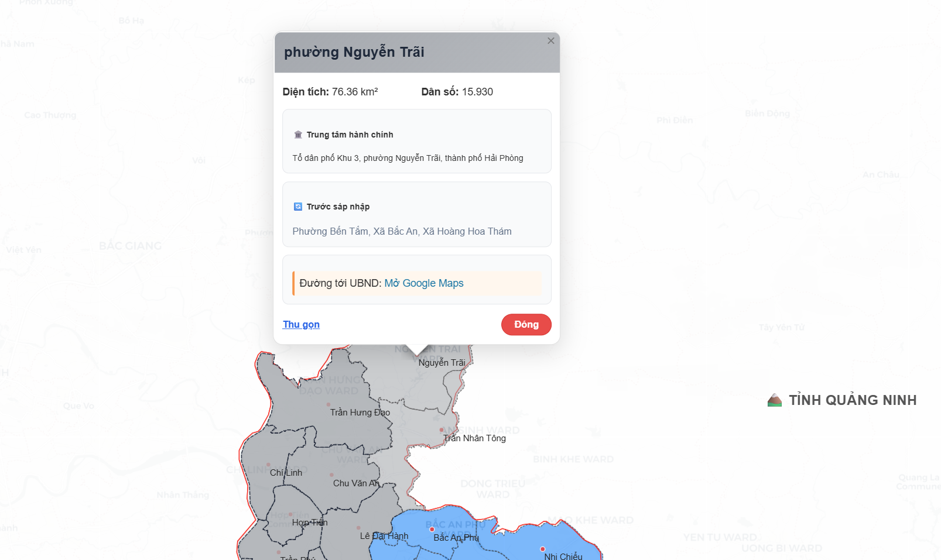Click the mountain icon beside Tỉnh Quảng Ninh
Viewport: 941px width, 560px height.
tap(775, 400)
